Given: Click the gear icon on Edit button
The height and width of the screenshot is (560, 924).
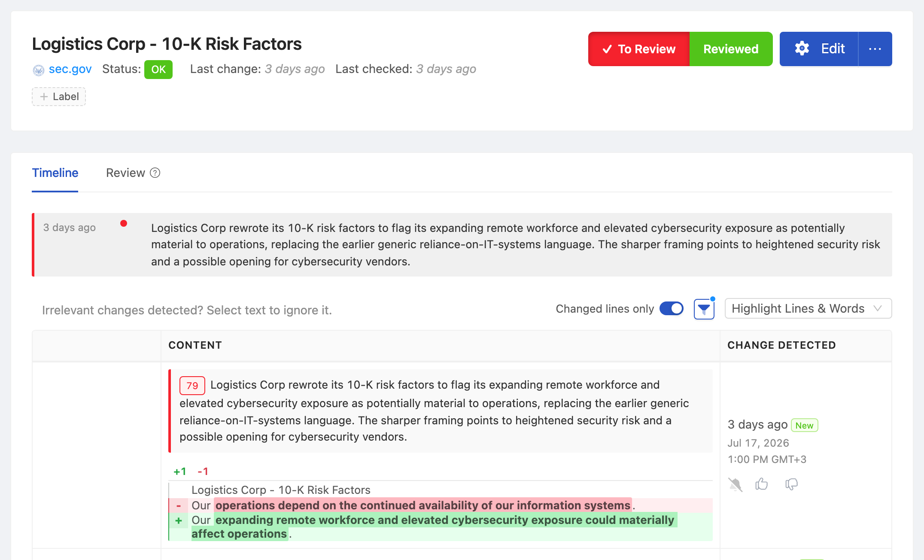Looking at the screenshot, I should point(802,49).
